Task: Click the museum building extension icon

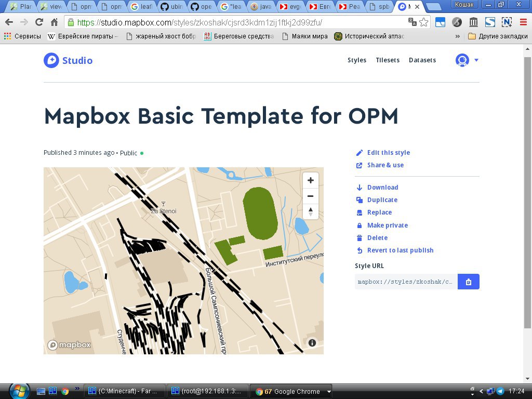Action: [474, 22]
